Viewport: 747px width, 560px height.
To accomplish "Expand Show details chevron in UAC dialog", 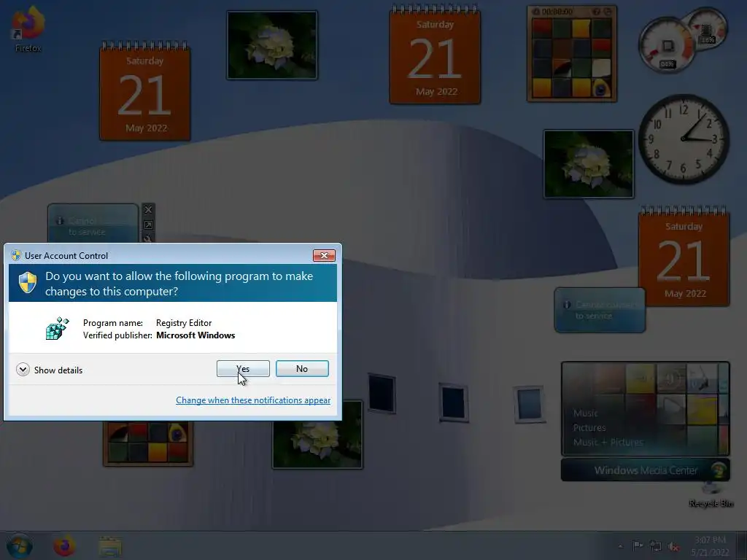I will 23,370.
